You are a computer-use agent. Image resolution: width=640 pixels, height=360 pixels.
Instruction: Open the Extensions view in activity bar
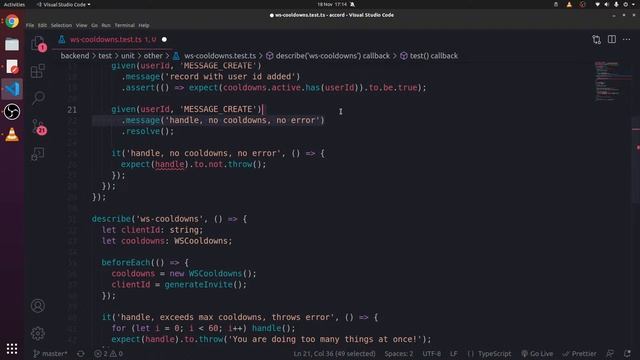coord(38,71)
